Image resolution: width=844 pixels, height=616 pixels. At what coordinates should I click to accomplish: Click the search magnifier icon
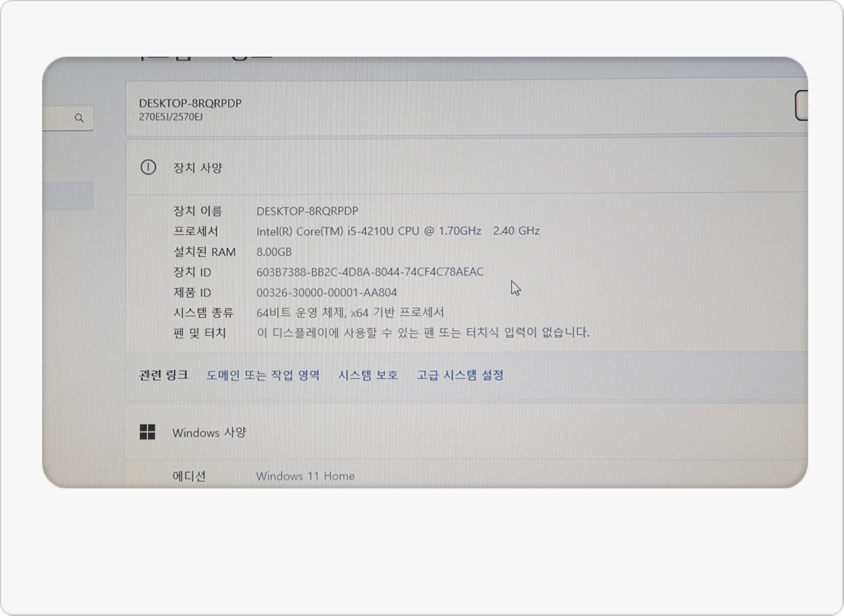pyautogui.click(x=79, y=118)
